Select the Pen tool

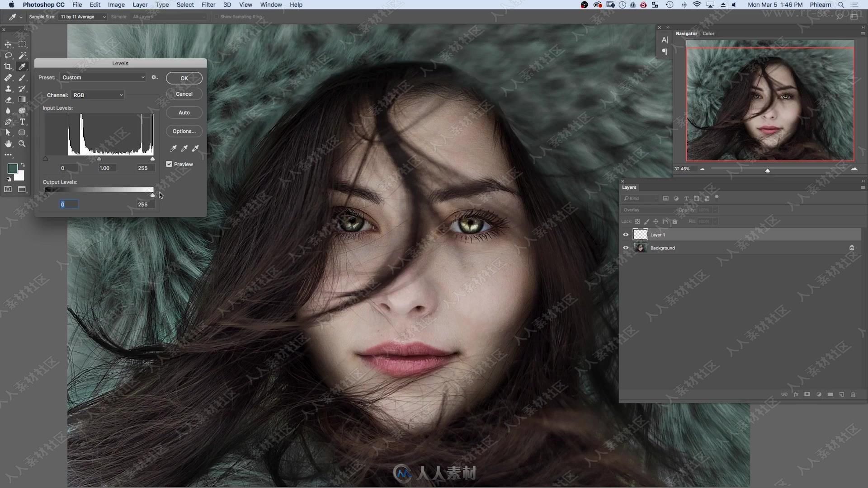point(8,122)
